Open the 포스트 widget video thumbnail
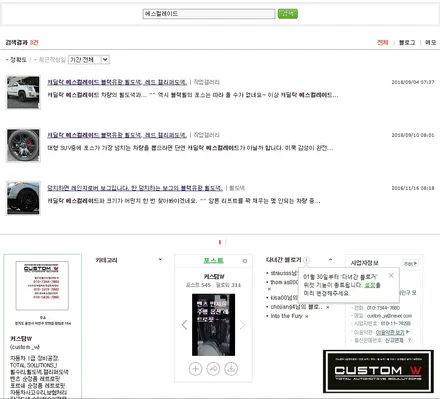The image size is (440, 399). (213, 325)
